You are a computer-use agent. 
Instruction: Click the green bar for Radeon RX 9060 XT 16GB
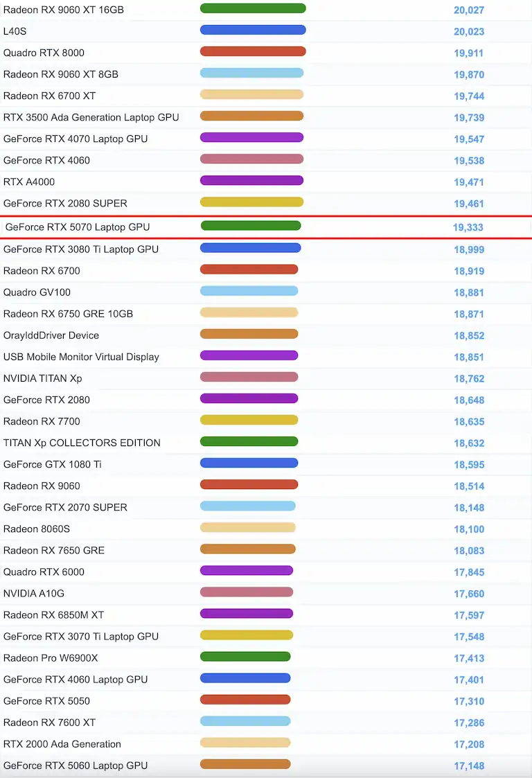tap(253, 8)
